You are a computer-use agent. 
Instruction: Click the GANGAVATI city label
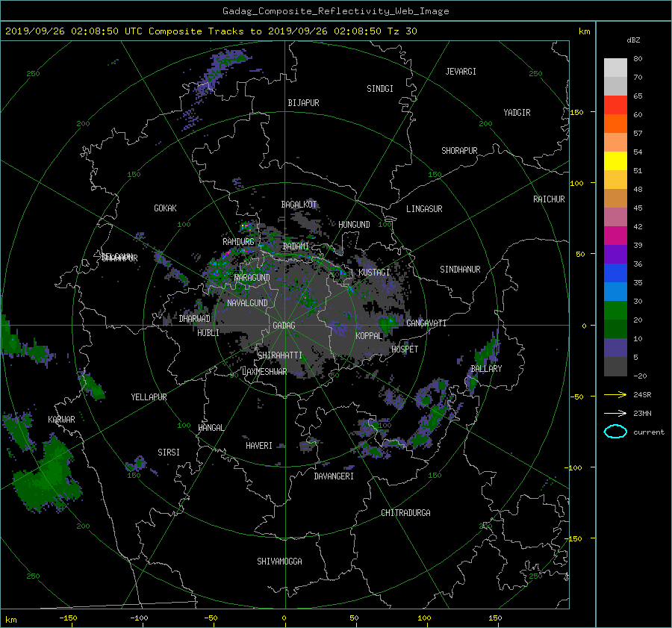(426, 323)
